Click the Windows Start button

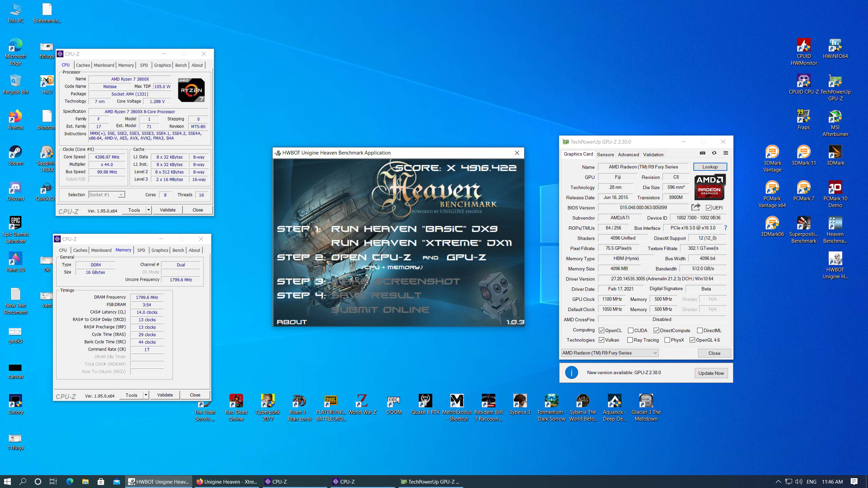7,481
